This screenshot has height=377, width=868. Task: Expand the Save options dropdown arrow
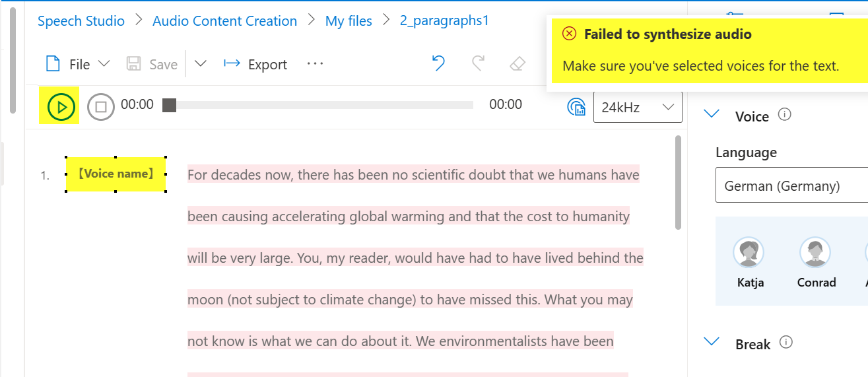(200, 64)
